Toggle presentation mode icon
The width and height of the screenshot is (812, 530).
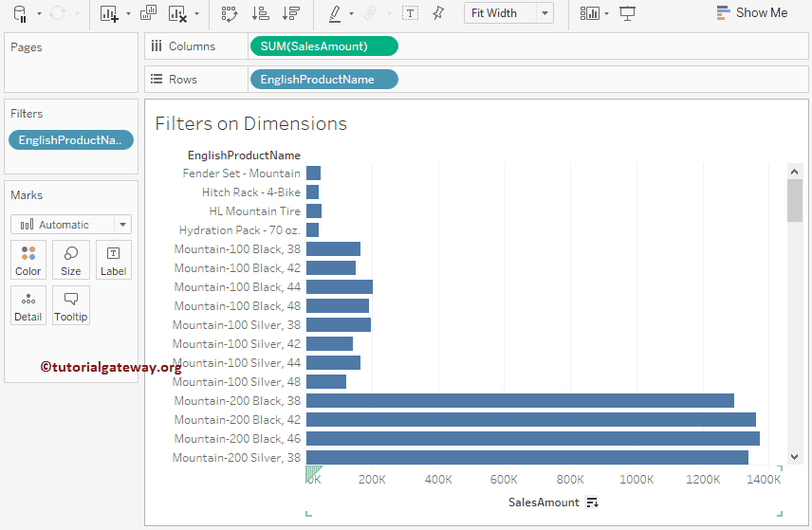tap(627, 13)
